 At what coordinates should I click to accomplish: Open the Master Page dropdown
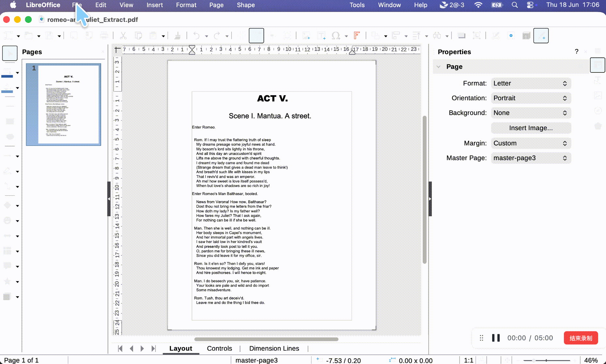pyautogui.click(x=531, y=158)
